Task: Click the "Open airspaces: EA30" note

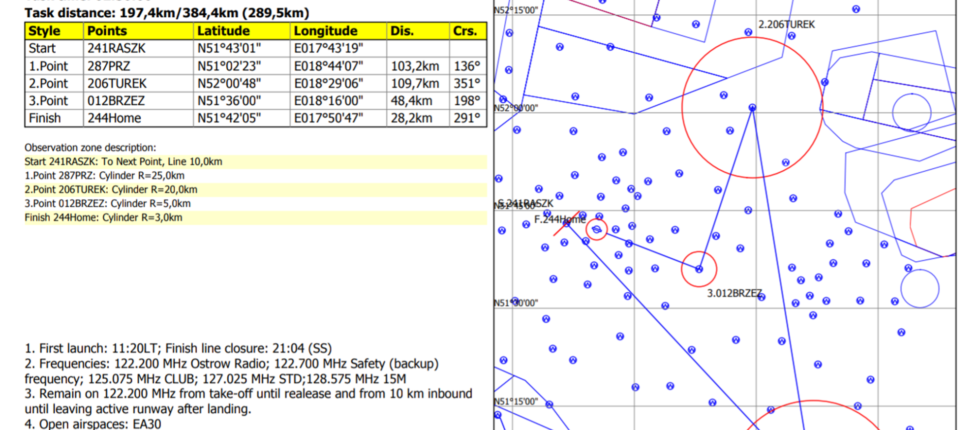Action: [x=93, y=424]
